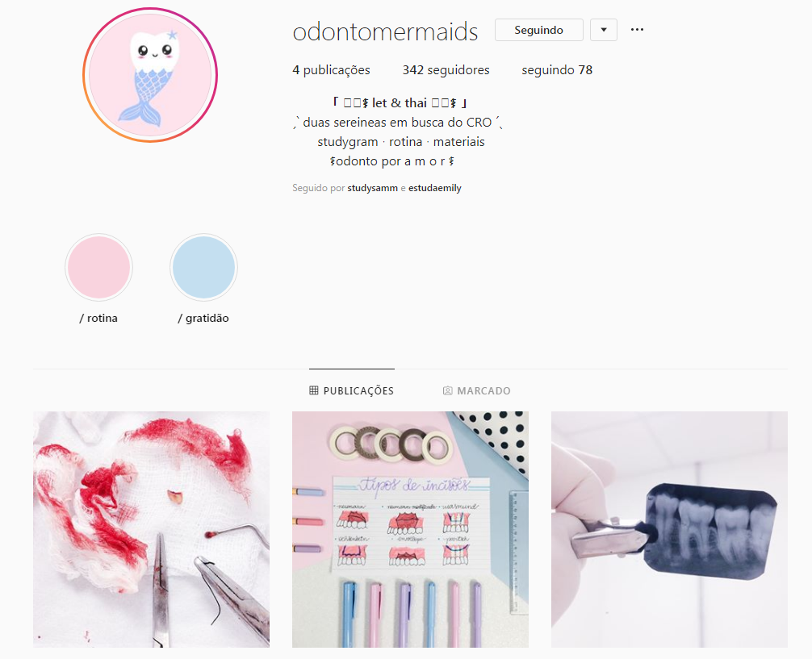
Task: Open the studysamm follower link
Action: click(x=372, y=188)
